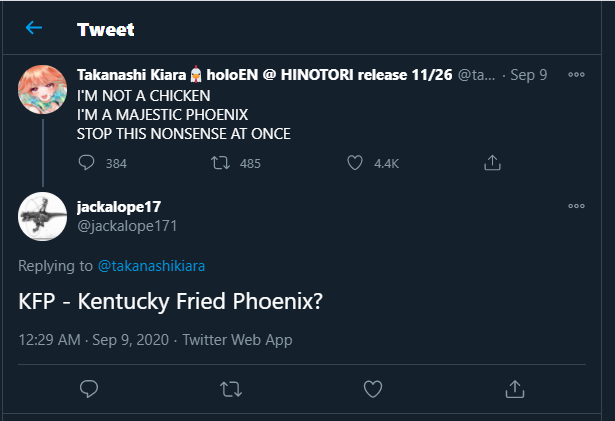Image resolution: width=615 pixels, height=421 pixels.
Task: Click the Twitter Web App source link
Action: coord(237,340)
